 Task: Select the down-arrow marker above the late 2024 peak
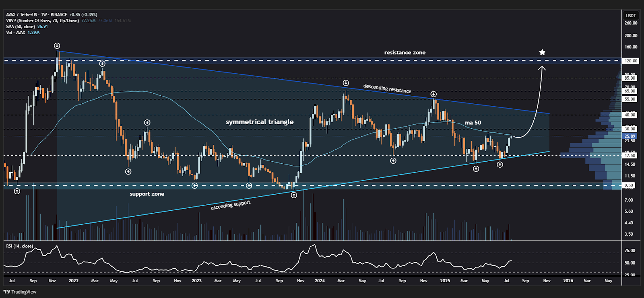433,94
